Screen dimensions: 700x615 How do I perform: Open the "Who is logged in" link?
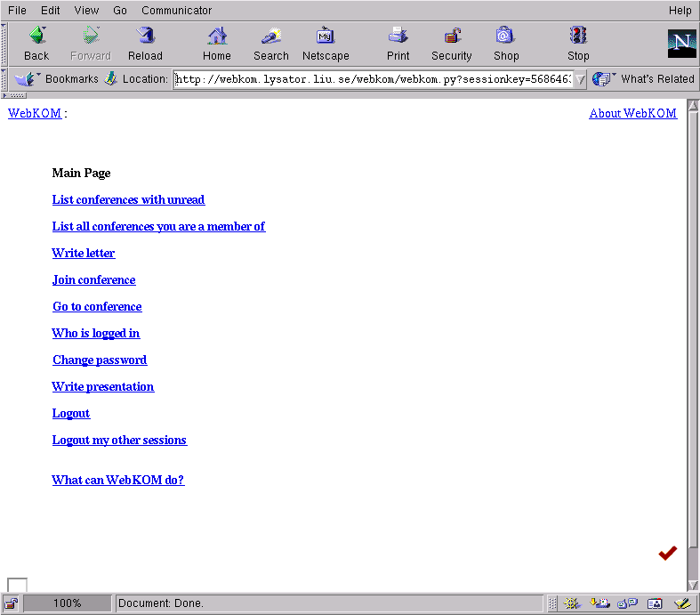95,334
